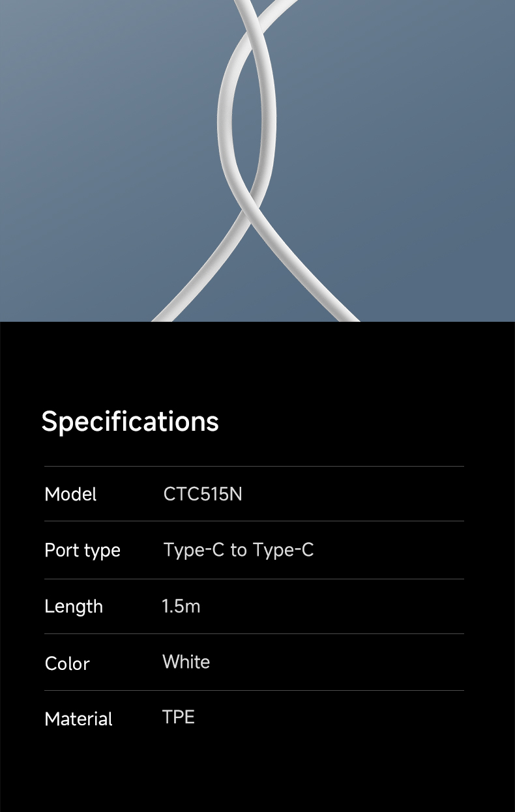Viewport: 515px width, 812px height.
Task: Click the Port type label
Action: (82, 551)
